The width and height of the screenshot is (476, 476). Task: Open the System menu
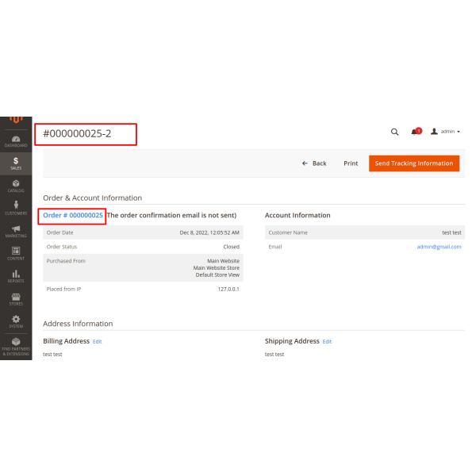[16, 321]
